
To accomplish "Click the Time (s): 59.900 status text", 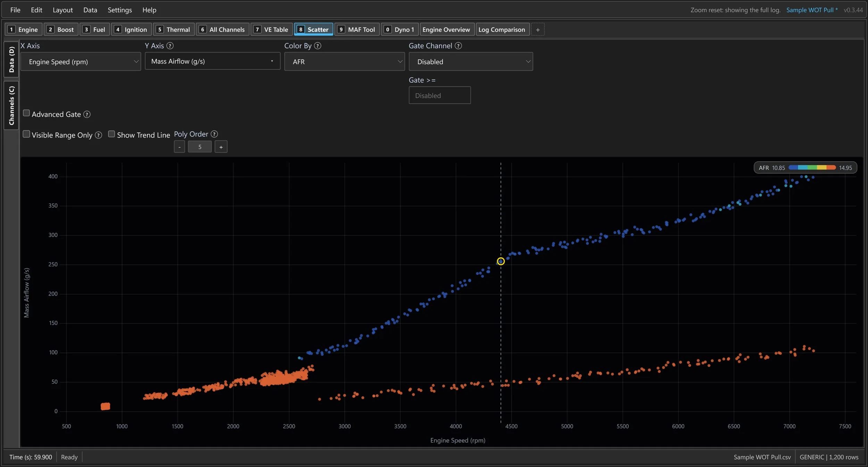I will (x=31, y=457).
